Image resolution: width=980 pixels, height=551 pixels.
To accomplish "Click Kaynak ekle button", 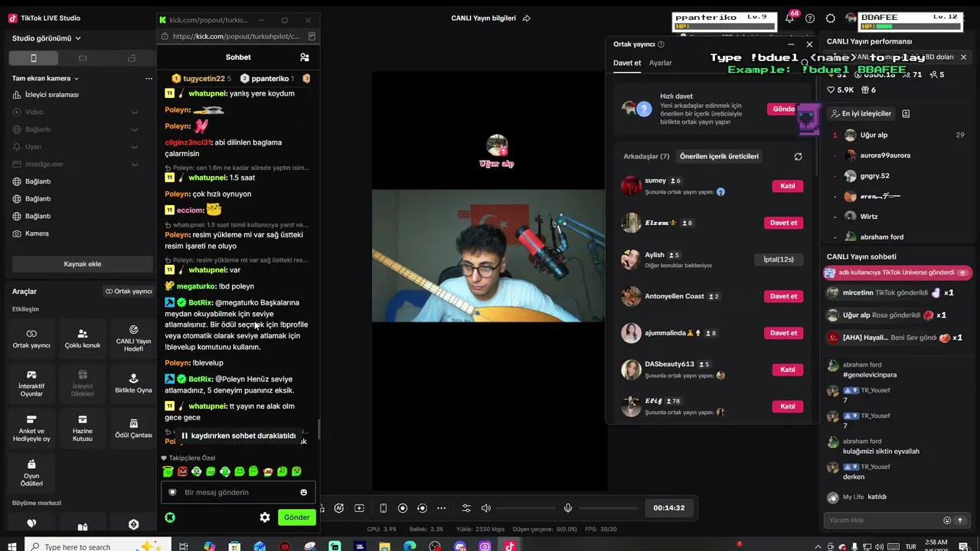I will (x=83, y=264).
